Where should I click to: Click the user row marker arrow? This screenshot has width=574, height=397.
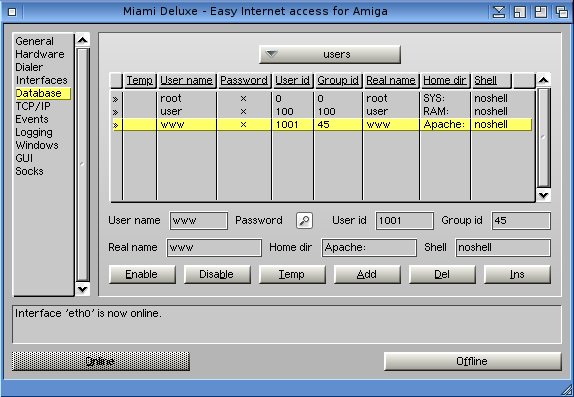tap(116, 112)
